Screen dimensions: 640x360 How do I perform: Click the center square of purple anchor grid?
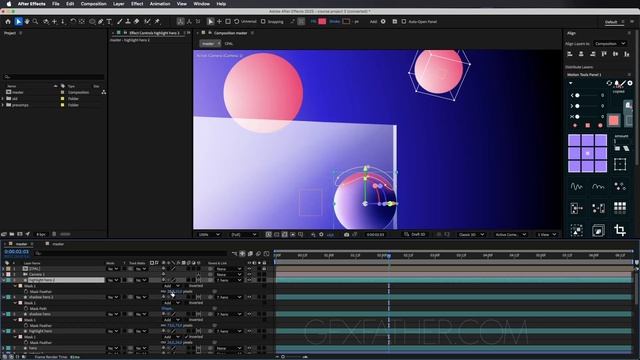coord(587,153)
